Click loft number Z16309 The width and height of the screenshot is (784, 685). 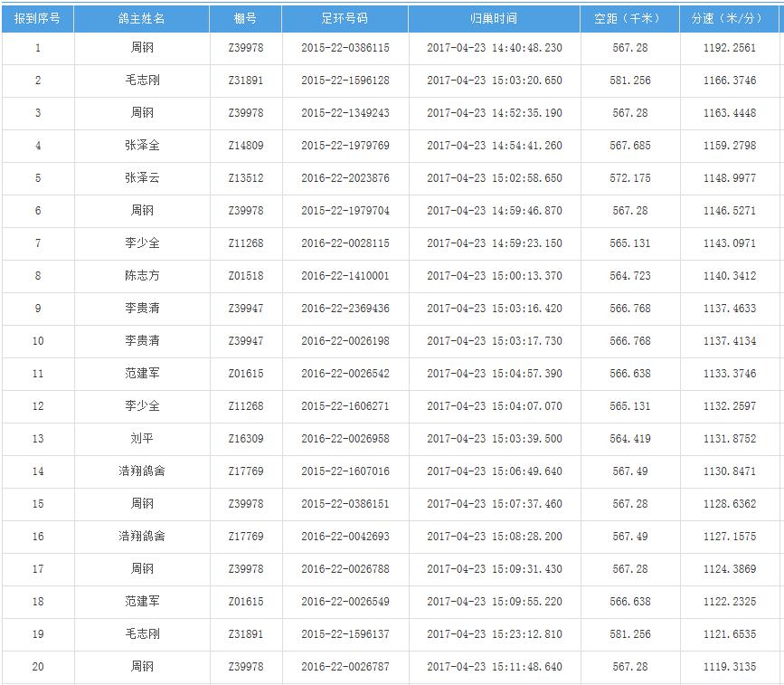[245, 439]
